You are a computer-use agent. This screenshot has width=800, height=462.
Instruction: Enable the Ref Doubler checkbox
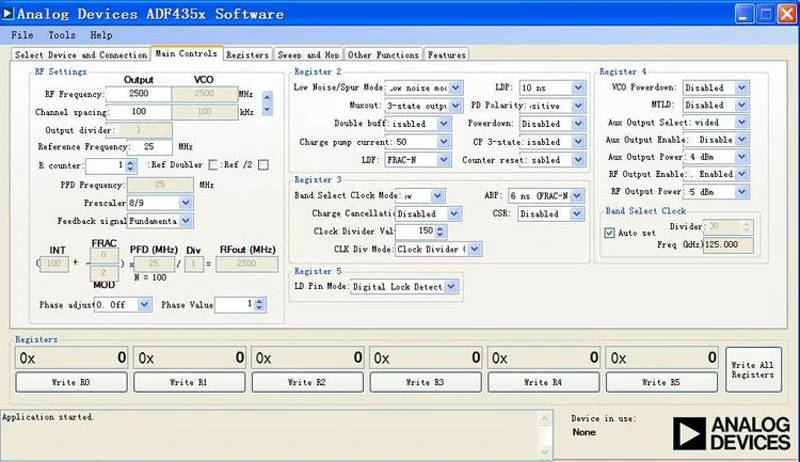tap(213, 165)
